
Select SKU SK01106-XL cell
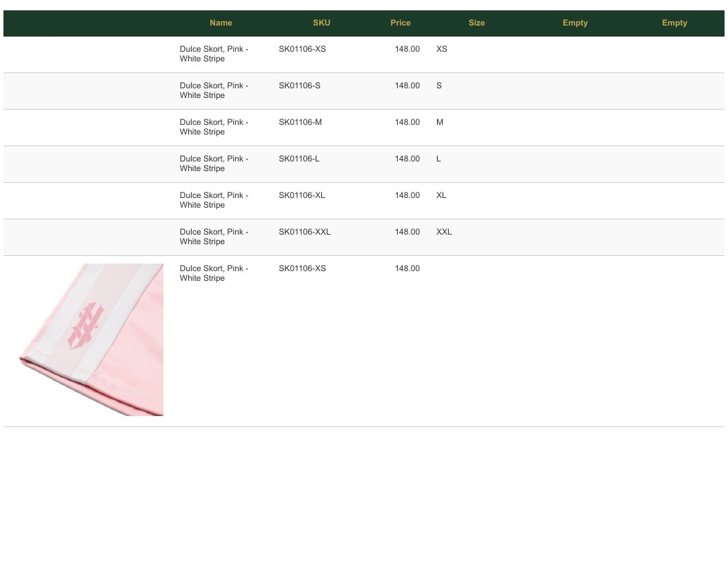click(x=302, y=195)
